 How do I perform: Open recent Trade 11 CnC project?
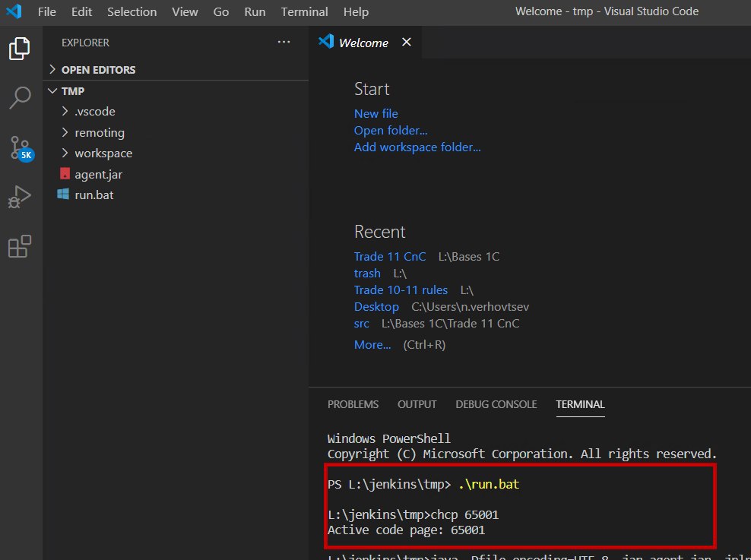[x=390, y=257]
